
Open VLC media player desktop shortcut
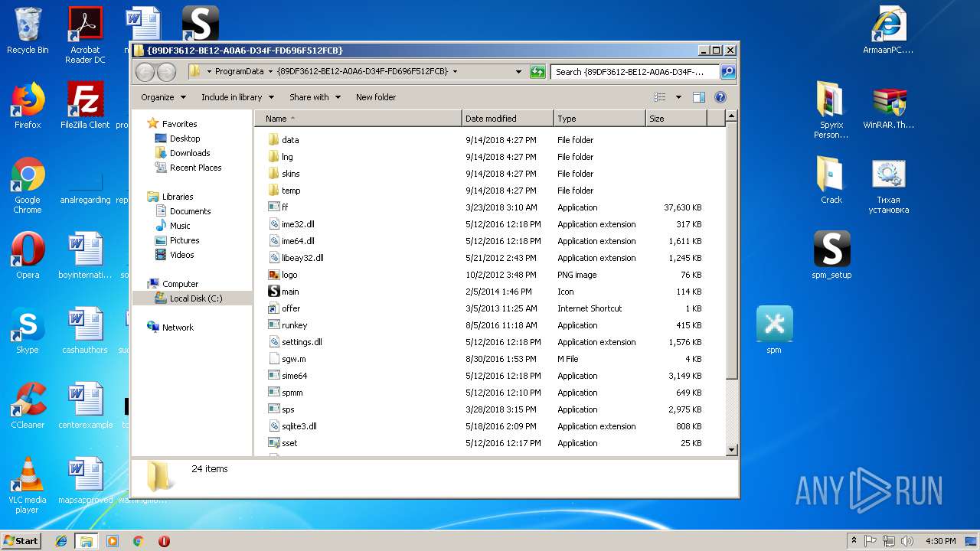tap(28, 485)
